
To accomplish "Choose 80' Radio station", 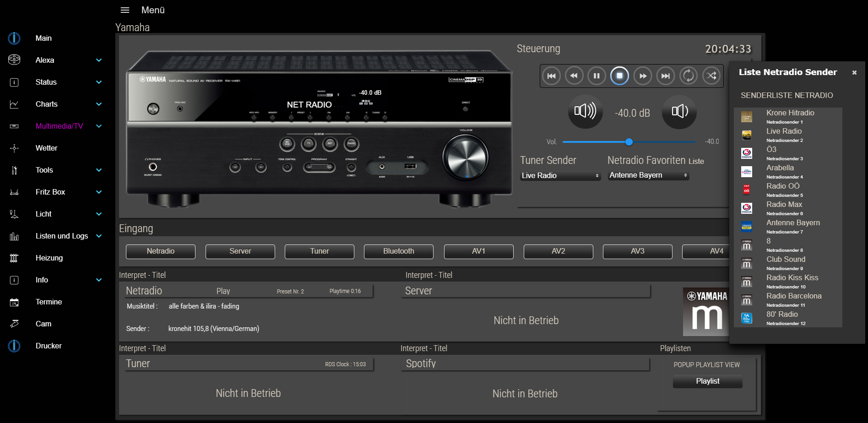I will click(788, 318).
